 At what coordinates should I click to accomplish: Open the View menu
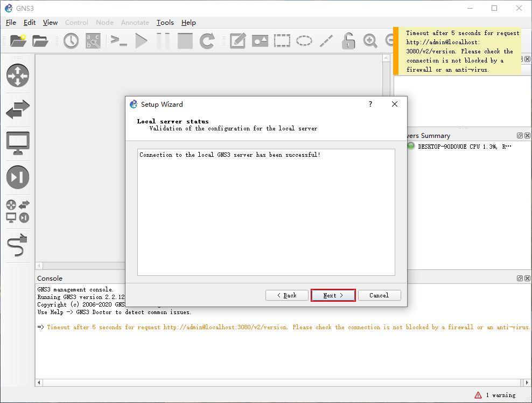click(50, 23)
